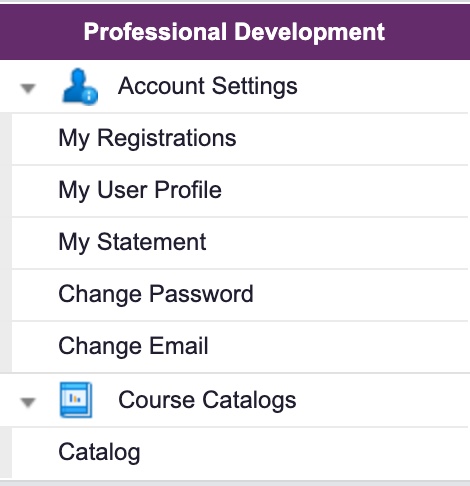Click the blue user icon beside Account Settings
Screen dimensions: 470x486
pos(80,87)
